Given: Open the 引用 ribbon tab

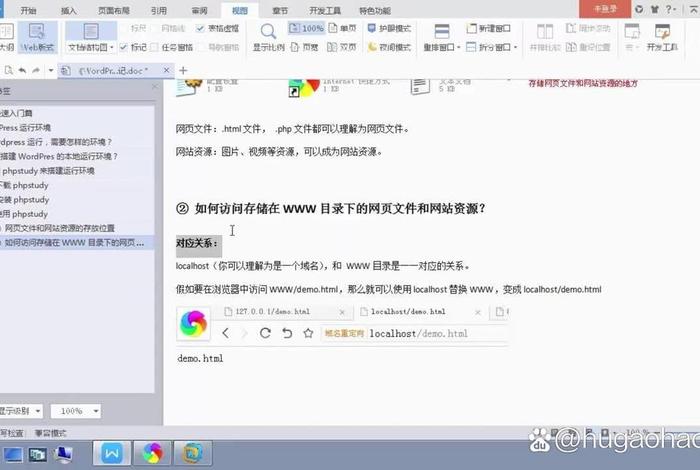Looking at the screenshot, I should [x=158, y=11].
